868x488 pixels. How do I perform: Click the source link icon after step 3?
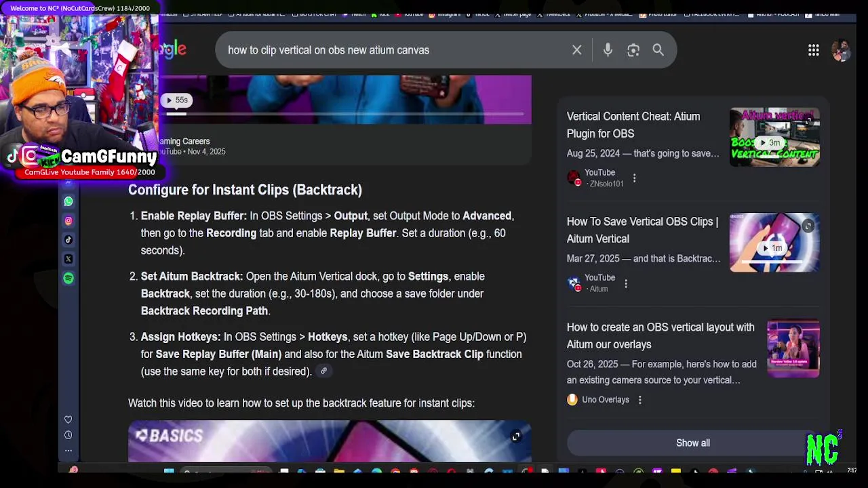click(x=323, y=371)
